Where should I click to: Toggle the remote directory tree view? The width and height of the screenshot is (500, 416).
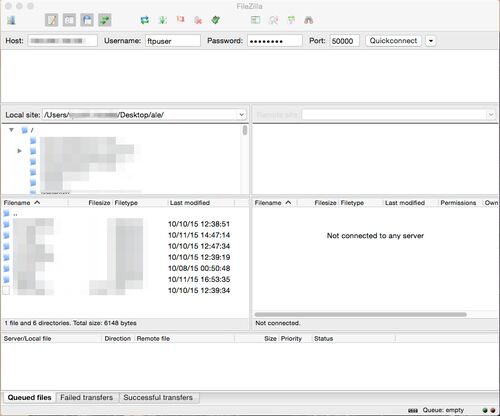[x=87, y=20]
